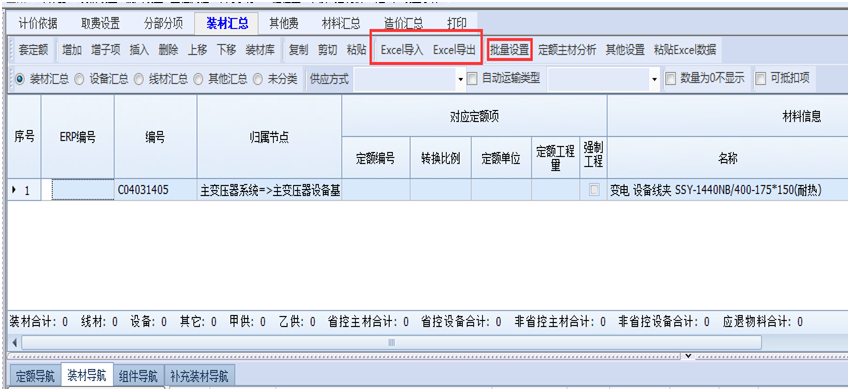Open the 自动运输类型 dropdown list

click(x=655, y=80)
